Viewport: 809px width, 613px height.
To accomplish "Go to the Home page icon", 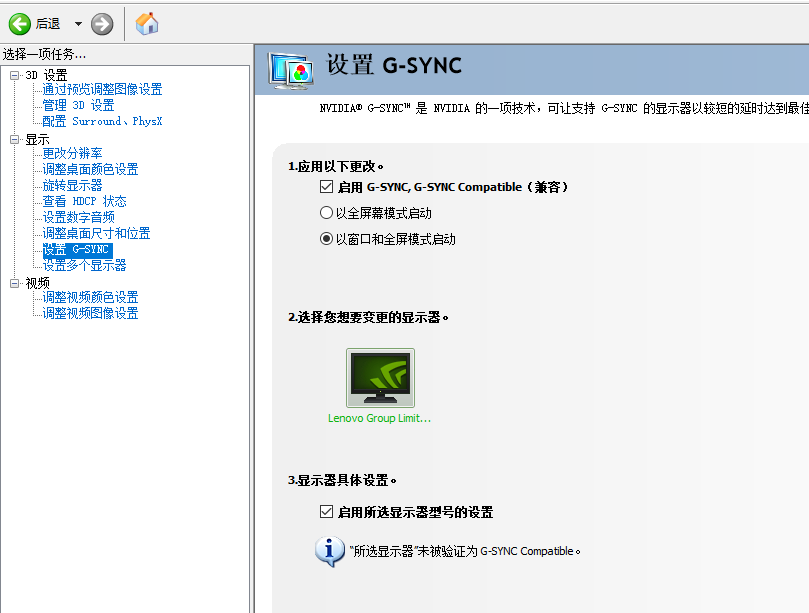I will [147, 24].
